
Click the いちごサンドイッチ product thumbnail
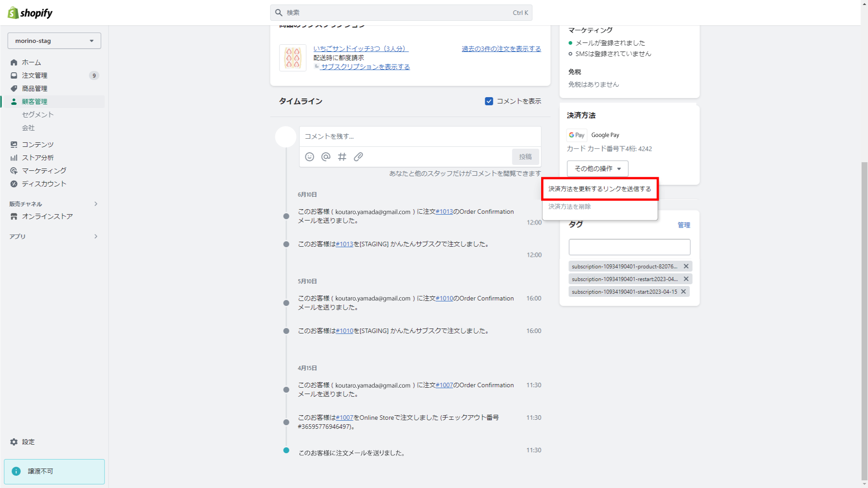click(x=293, y=58)
